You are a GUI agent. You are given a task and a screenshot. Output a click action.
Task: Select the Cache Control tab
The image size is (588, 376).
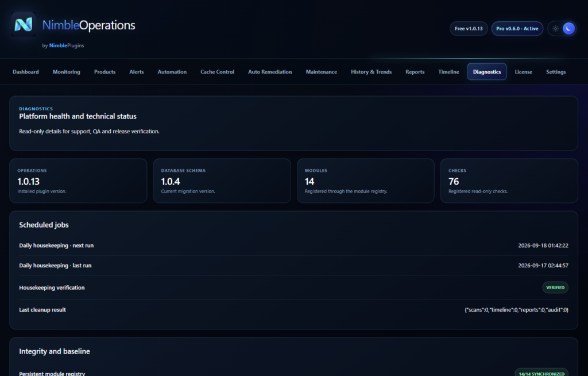point(217,72)
